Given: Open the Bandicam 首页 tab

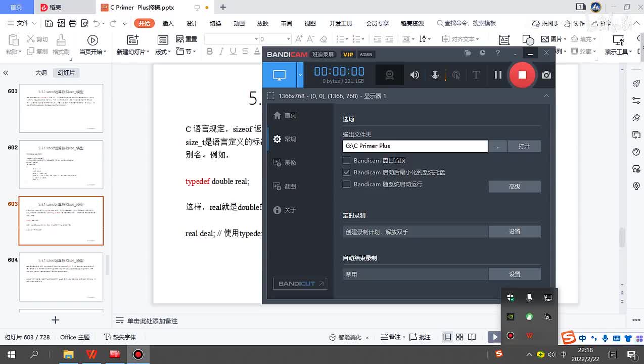Looking at the screenshot, I should [x=285, y=115].
